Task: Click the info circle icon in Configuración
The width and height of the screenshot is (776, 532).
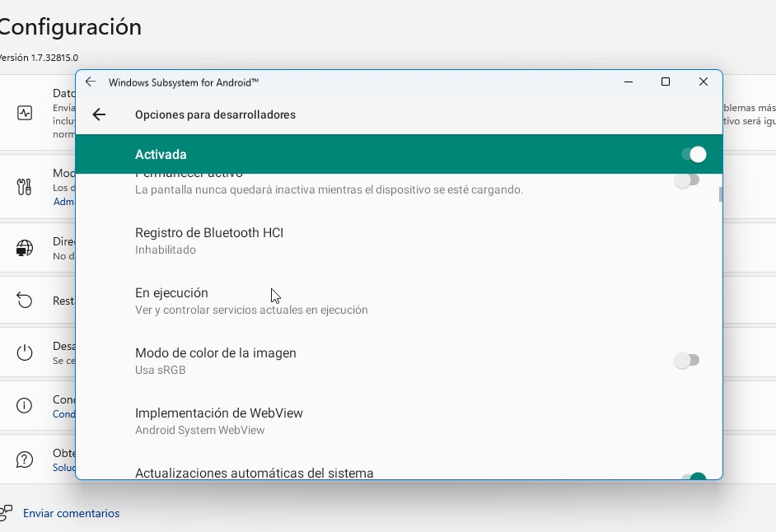Action: pos(24,405)
